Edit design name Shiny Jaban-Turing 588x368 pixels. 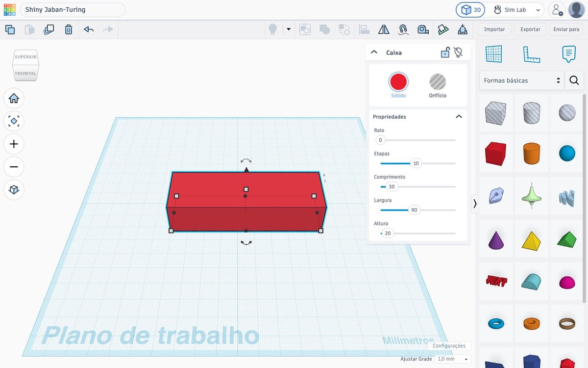coord(73,10)
